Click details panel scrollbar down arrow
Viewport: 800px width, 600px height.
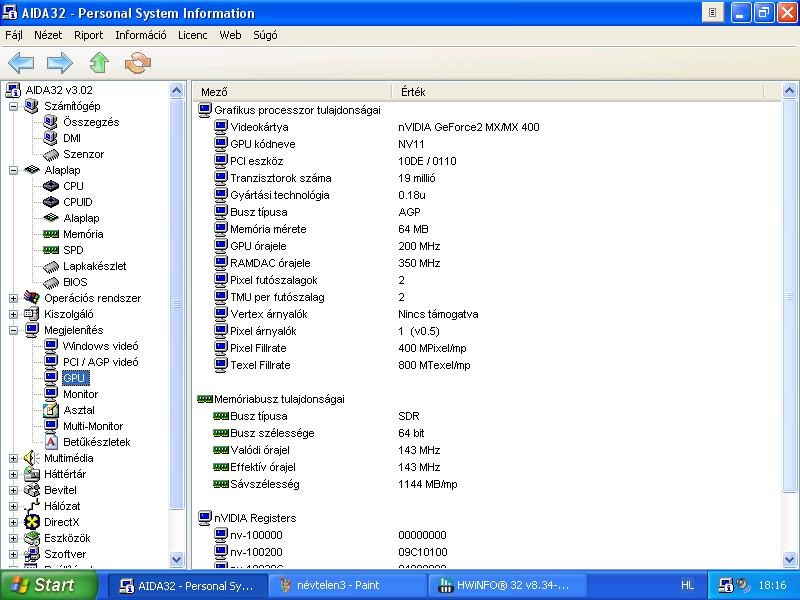789,559
